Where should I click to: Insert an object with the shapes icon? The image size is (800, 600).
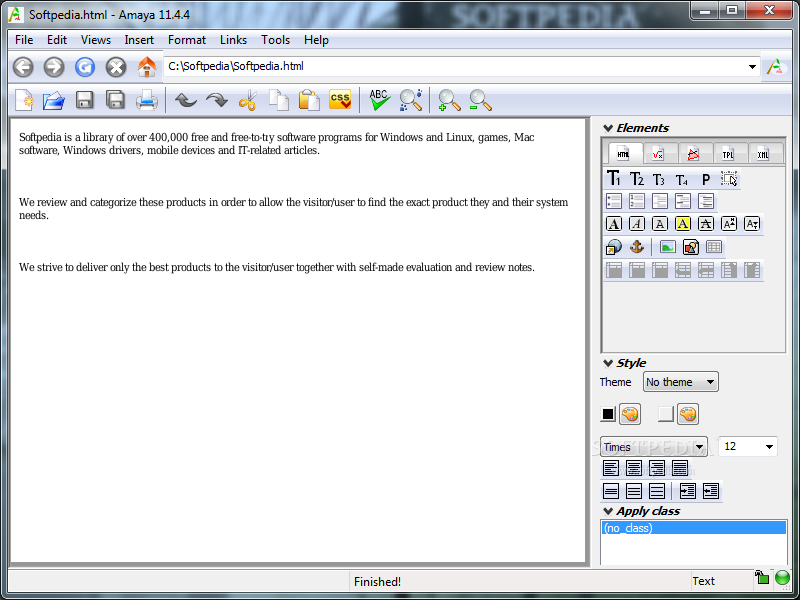point(691,247)
